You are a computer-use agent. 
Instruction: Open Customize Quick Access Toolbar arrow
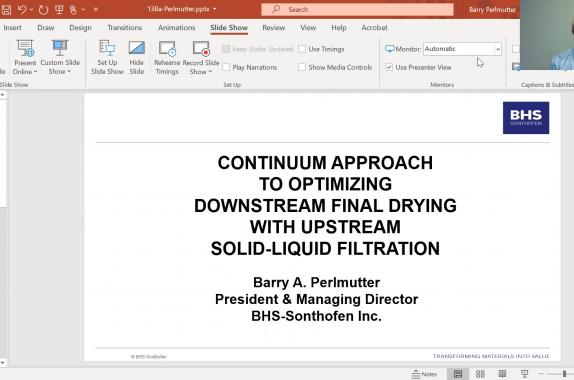pos(96,10)
